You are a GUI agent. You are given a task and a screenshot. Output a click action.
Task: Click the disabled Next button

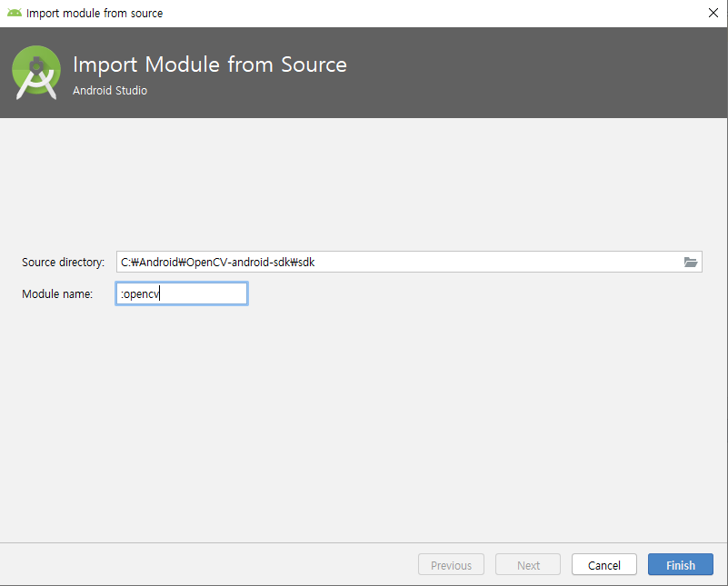click(528, 565)
